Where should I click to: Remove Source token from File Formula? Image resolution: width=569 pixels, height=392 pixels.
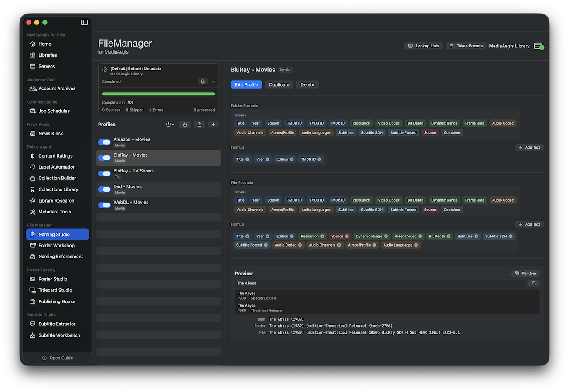347,237
